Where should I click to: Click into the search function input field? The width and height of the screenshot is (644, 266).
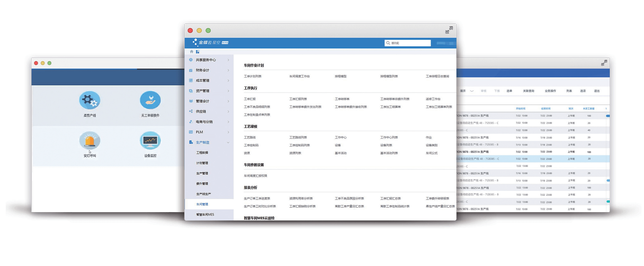(x=410, y=43)
